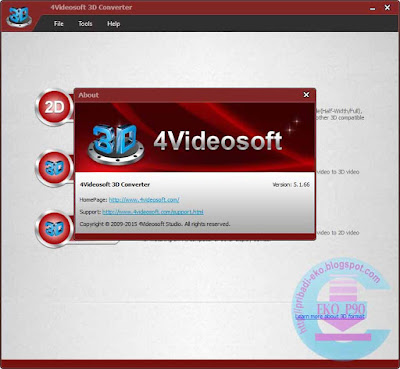The image size is (400, 369).
Task: Open the Help menu
Action: click(x=113, y=24)
